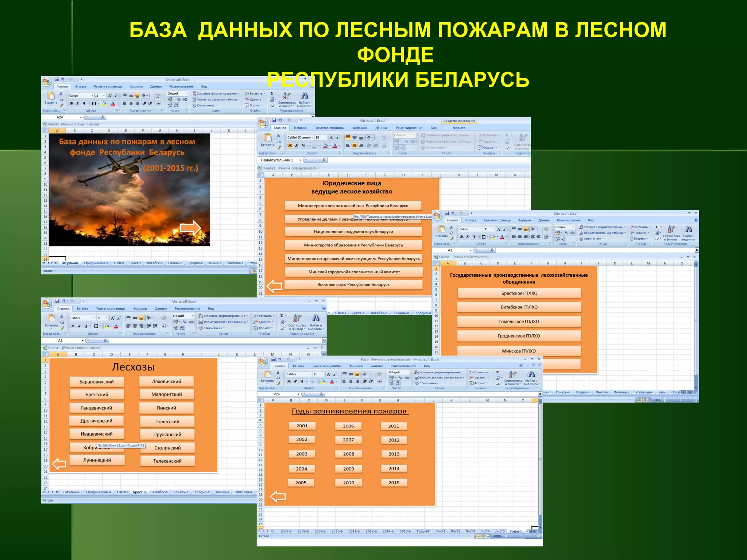Image resolution: width=747 pixels, height=560 pixels.
Task: Toggle bottom vertical alignment in the База window
Action: pyautogui.click(x=357, y=374)
